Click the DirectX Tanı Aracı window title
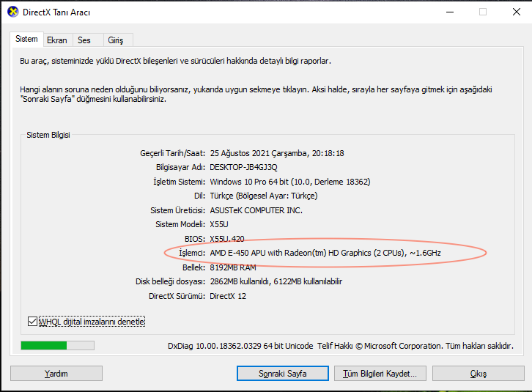 (x=56, y=12)
